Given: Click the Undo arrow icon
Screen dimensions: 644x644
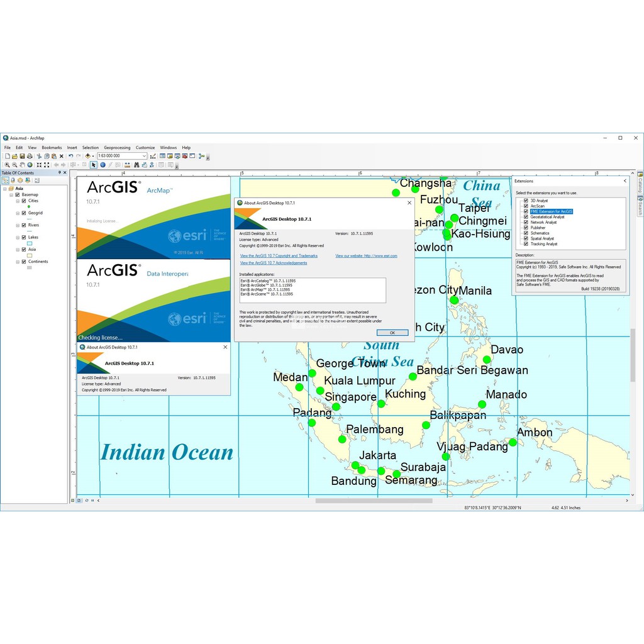Looking at the screenshot, I should pos(70,156).
